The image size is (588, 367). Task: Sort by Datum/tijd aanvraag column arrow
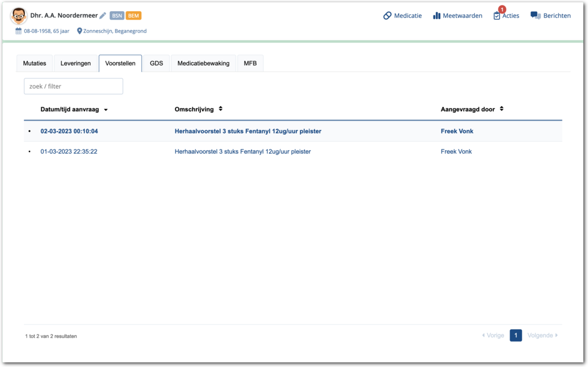coord(106,110)
